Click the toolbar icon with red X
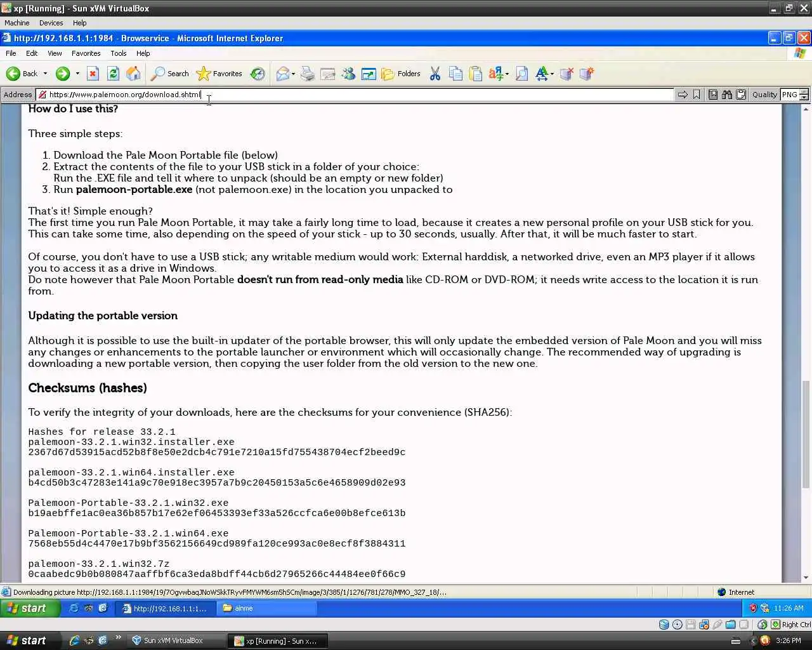 (x=566, y=74)
